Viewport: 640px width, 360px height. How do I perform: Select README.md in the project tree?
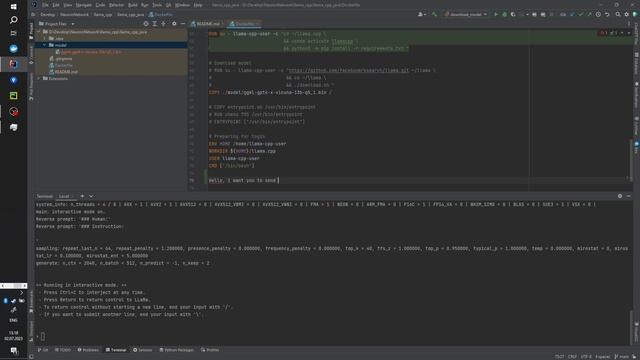coord(63,72)
